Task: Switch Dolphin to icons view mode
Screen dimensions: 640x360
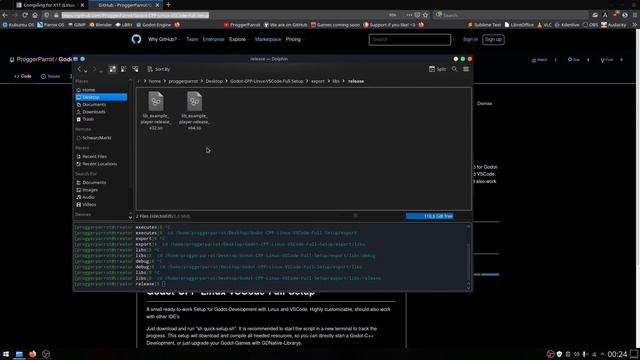Action: pyautogui.click(x=113, y=69)
